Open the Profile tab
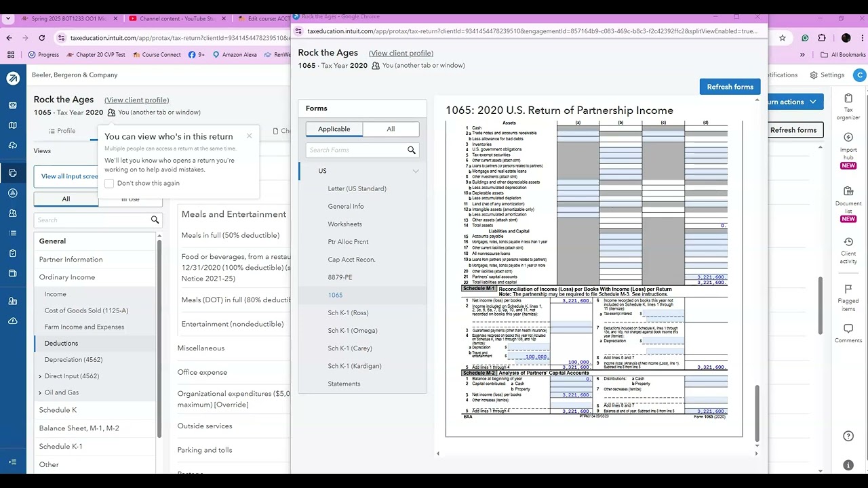868x488 pixels. tap(62, 131)
